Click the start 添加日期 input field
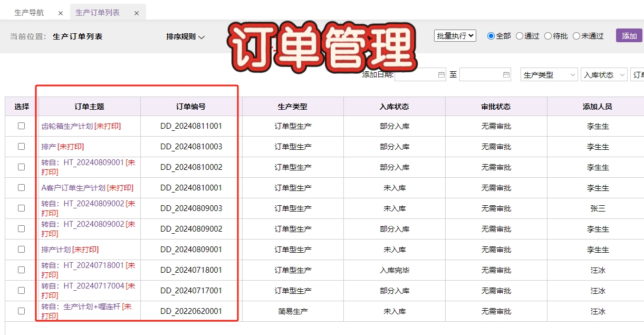Viewport: 644px width, 335px height. click(x=420, y=75)
